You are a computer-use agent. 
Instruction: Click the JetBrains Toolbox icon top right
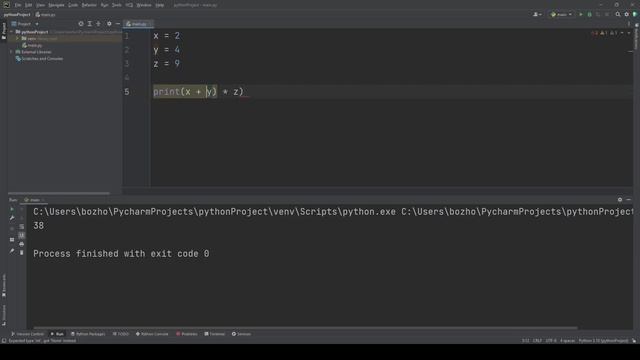pyautogui.click(x=635, y=15)
